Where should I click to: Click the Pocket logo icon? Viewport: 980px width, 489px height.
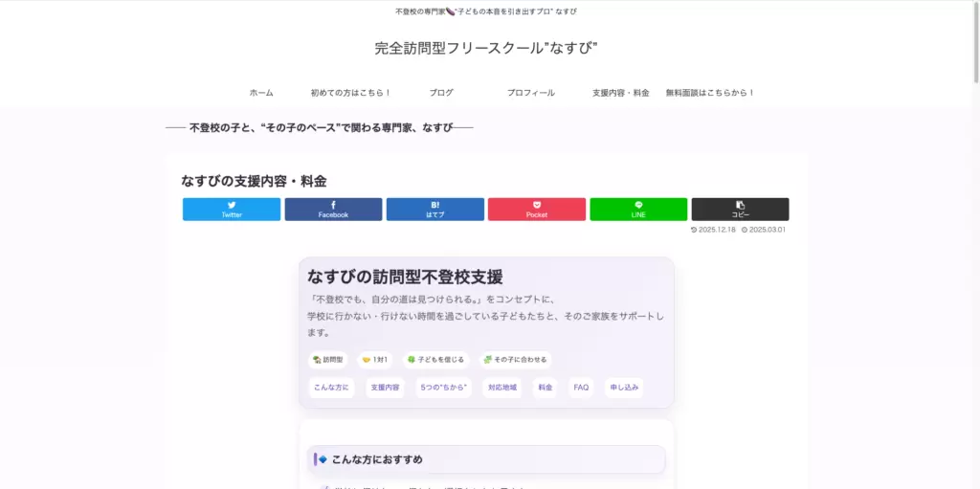click(537, 205)
